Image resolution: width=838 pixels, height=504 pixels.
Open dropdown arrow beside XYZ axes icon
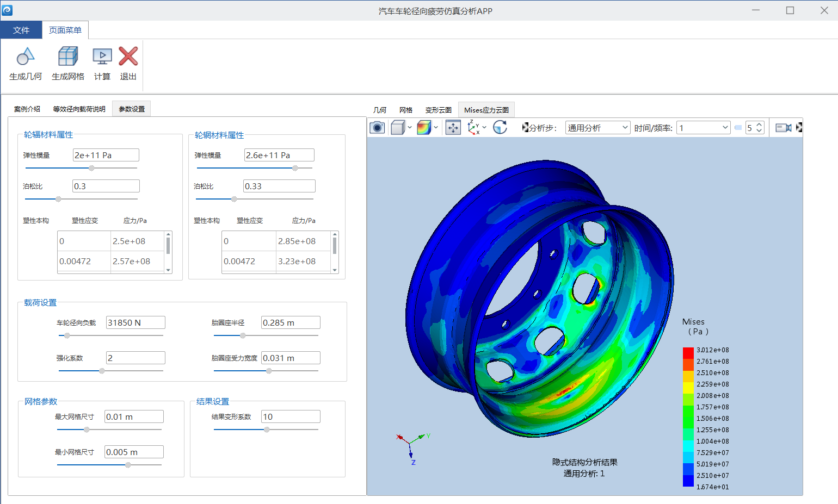(x=484, y=128)
